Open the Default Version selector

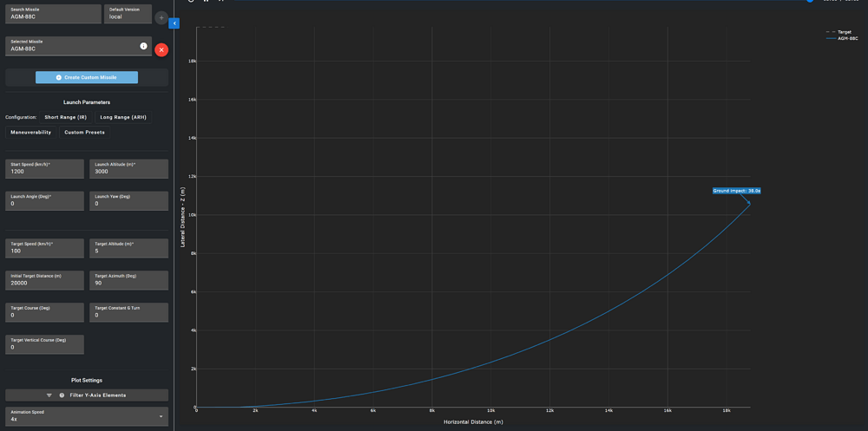click(x=128, y=14)
